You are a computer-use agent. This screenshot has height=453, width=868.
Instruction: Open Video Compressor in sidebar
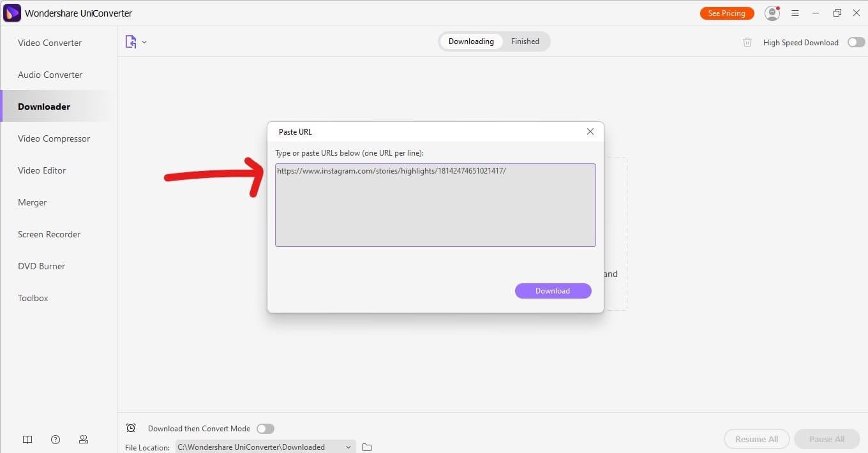tap(54, 138)
